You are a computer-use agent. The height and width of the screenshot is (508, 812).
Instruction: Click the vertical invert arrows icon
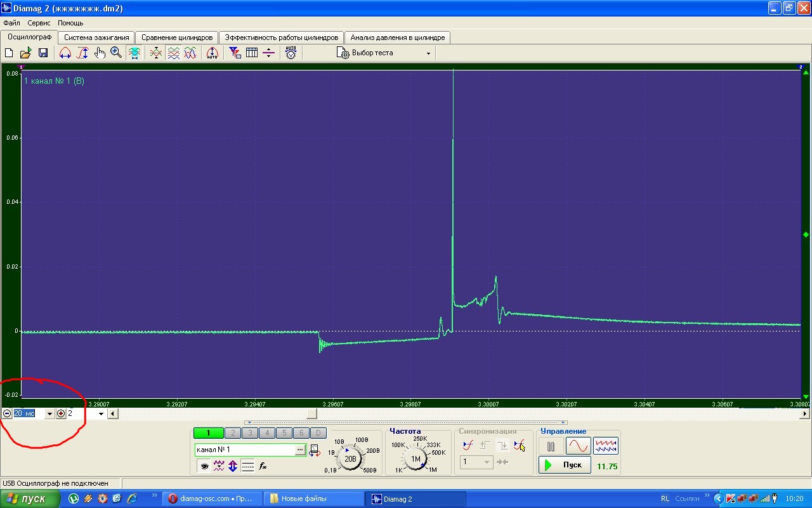pos(233,466)
